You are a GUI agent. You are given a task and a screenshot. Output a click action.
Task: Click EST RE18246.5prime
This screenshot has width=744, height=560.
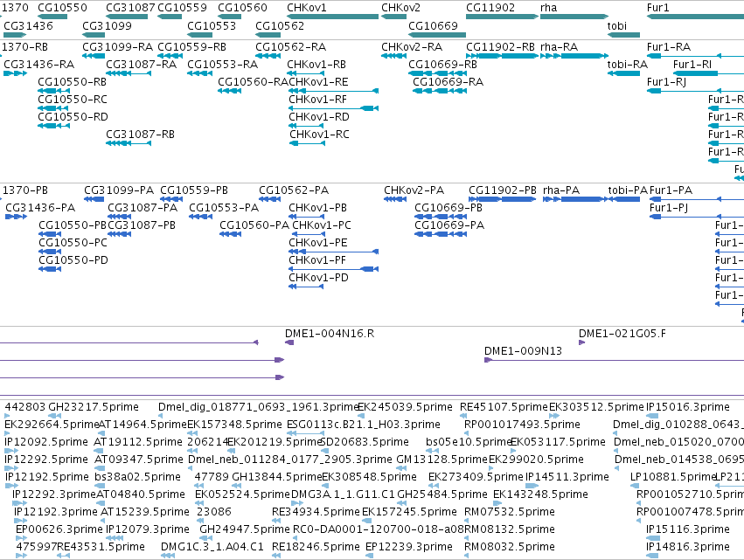point(316,547)
